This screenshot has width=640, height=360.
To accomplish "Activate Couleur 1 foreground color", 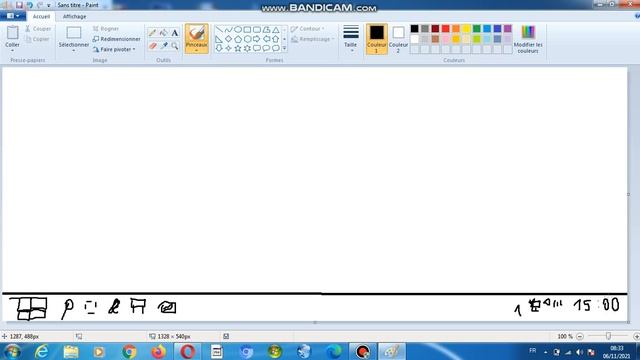I will [x=377, y=39].
